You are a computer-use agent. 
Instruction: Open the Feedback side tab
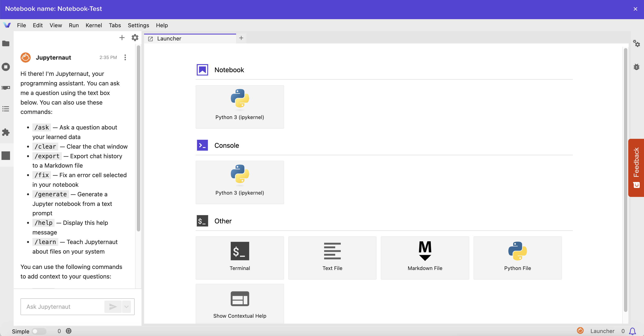click(x=636, y=168)
